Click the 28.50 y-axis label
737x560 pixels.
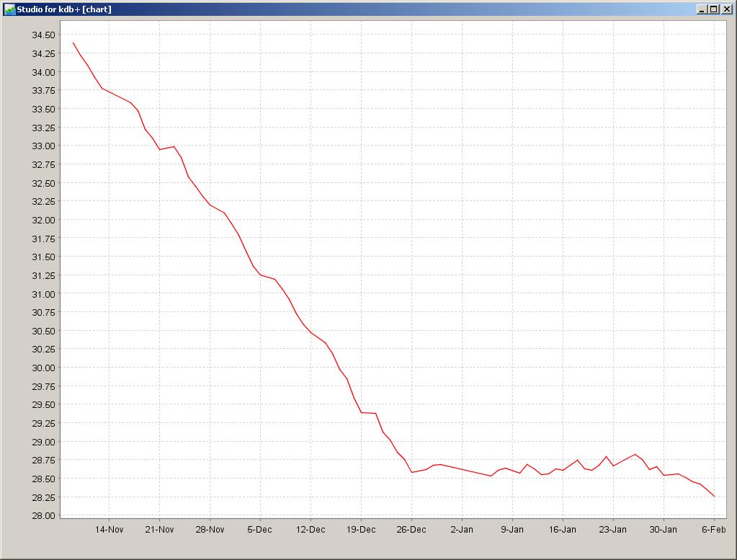43,479
